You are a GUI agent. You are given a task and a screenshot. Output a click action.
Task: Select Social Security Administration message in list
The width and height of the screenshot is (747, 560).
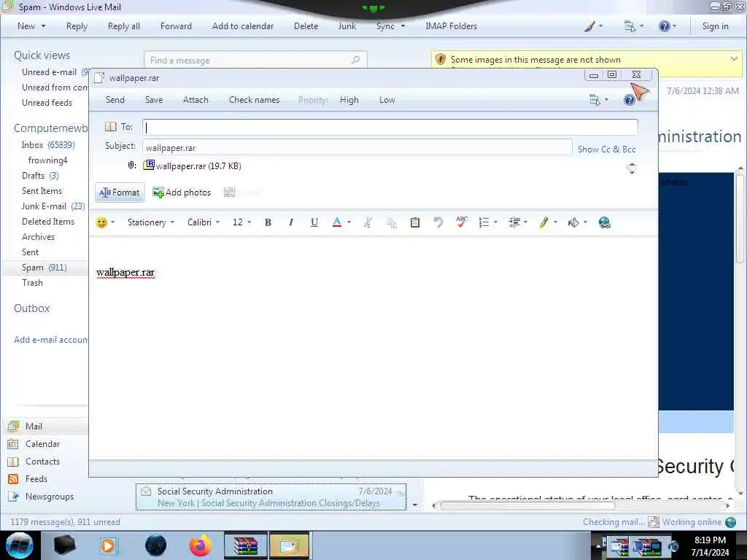click(271, 497)
